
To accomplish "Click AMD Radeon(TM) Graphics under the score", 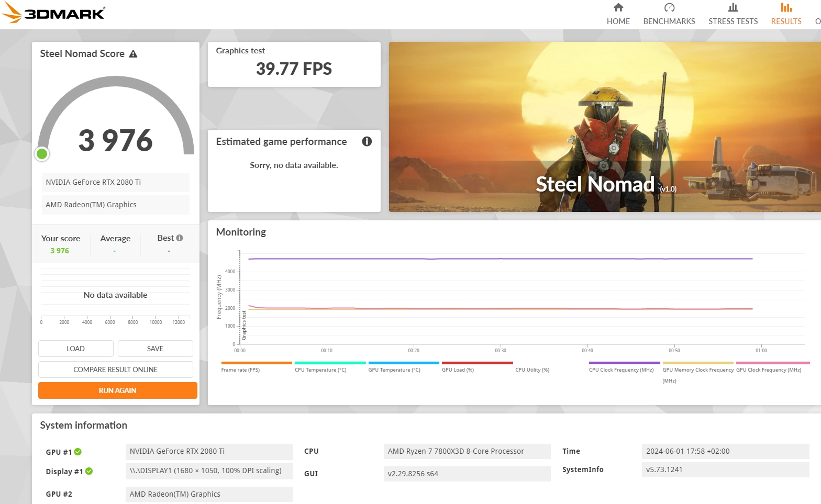I will [116, 205].
